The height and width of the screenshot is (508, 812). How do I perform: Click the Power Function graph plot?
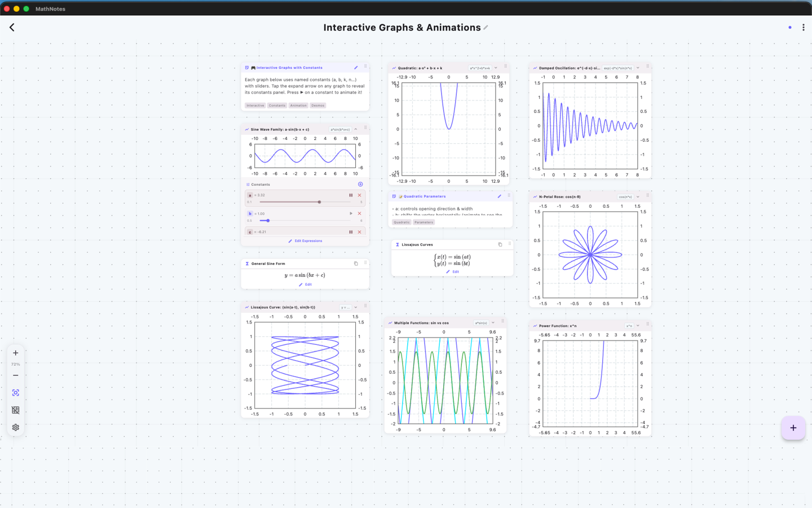590,384
